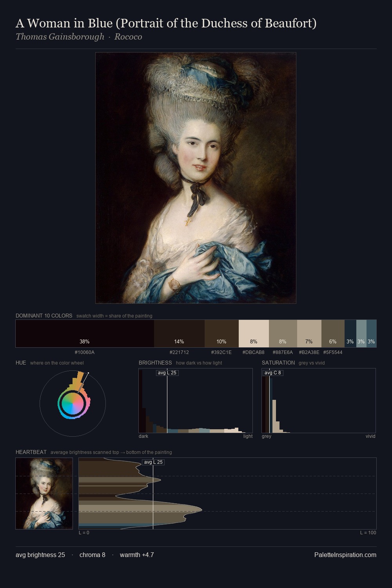Image resolution: width=392 pixels, height=588 pixels.
Task: Click the 'dark' axis label
Action: (x=143, y=436)
